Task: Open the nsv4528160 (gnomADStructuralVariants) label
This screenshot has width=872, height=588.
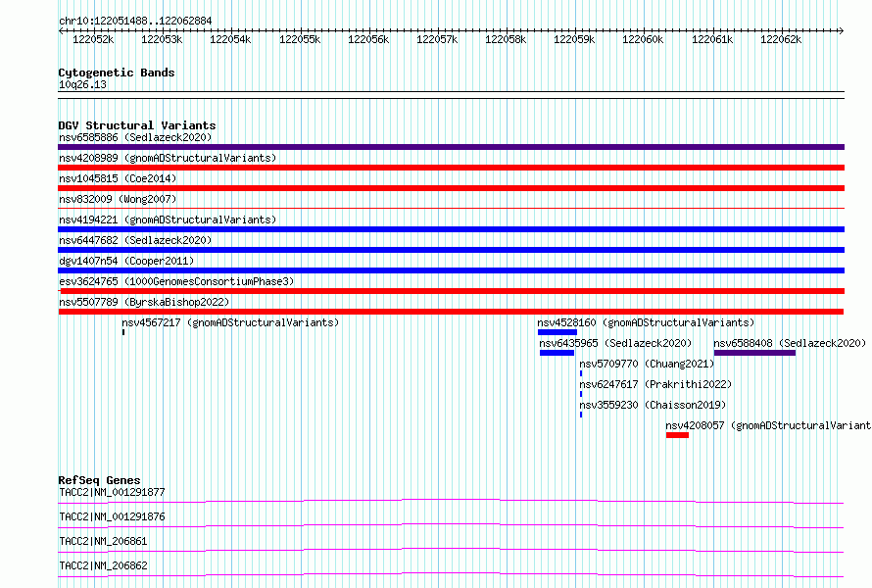Action: coord(646,322)
